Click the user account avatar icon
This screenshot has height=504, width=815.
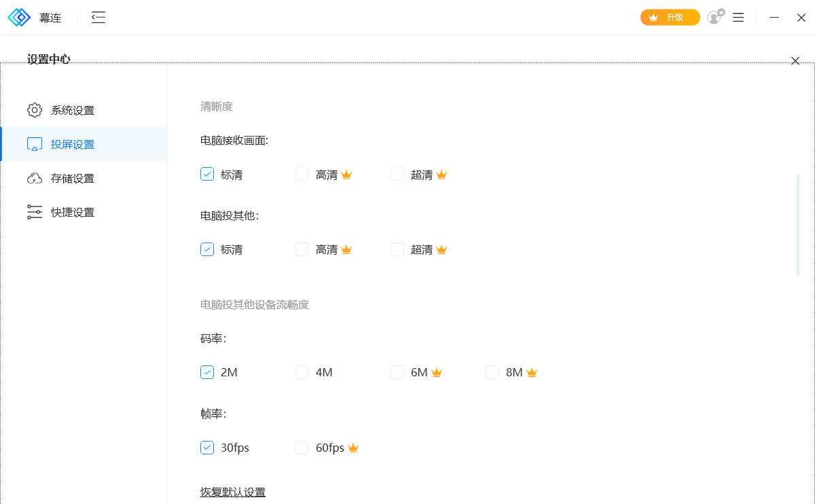714,18
